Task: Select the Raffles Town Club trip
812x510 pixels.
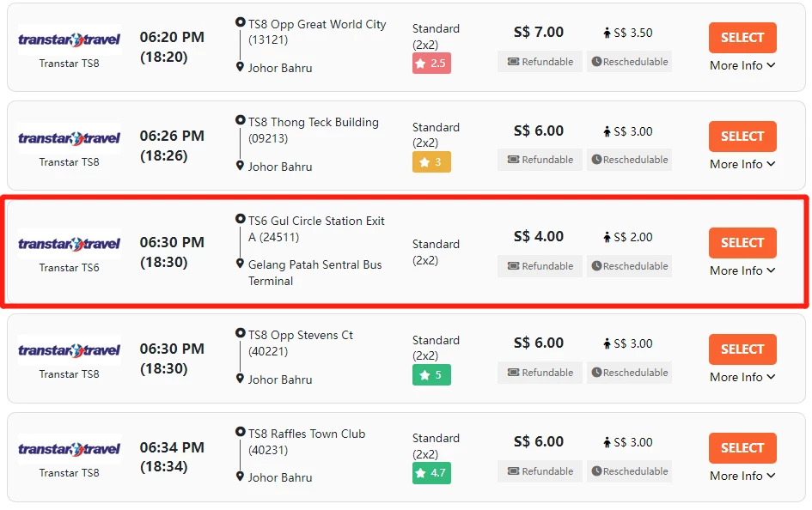Action: [x=742, y=448]
